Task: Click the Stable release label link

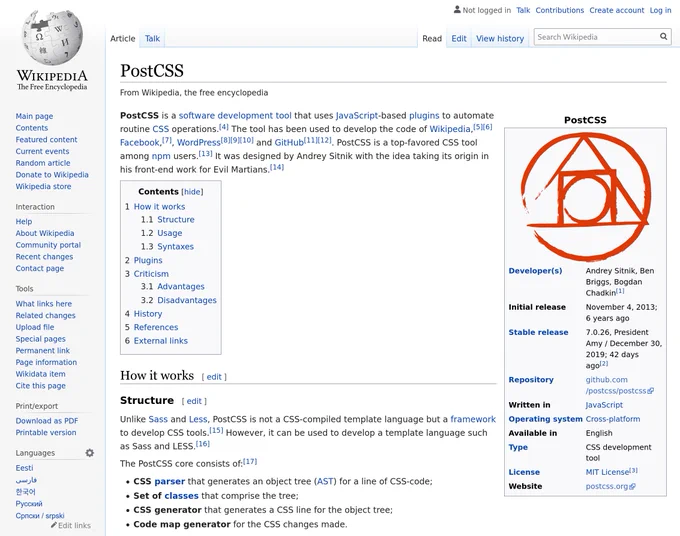Action: 538,333
